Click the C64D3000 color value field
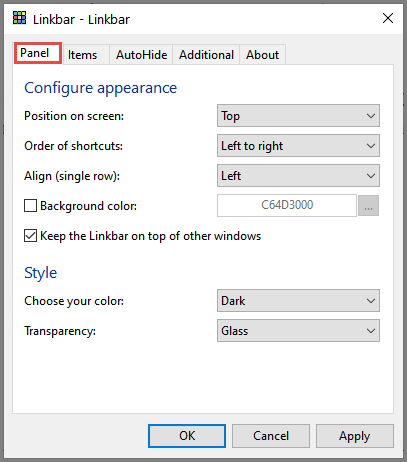This screenshot has width=407, height=462. point(287,205)
